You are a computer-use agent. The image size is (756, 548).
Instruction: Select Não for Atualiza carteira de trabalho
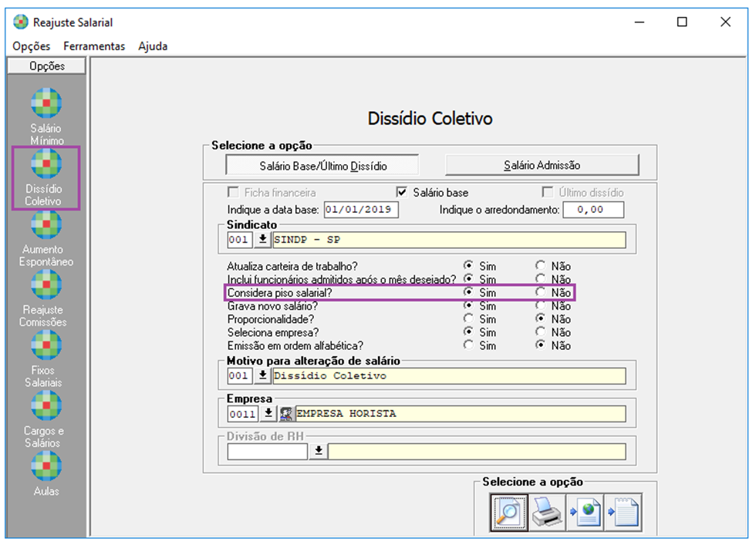tap(541, 265)
